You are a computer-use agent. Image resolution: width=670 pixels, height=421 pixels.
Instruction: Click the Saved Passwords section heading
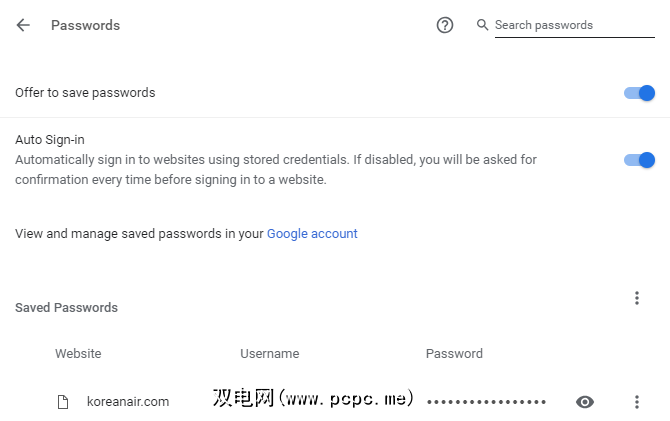tap(66, 308)
